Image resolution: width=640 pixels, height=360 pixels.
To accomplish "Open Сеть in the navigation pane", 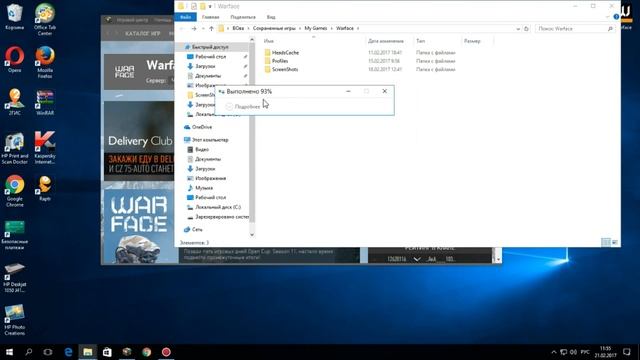I will (x=197, y=229).
